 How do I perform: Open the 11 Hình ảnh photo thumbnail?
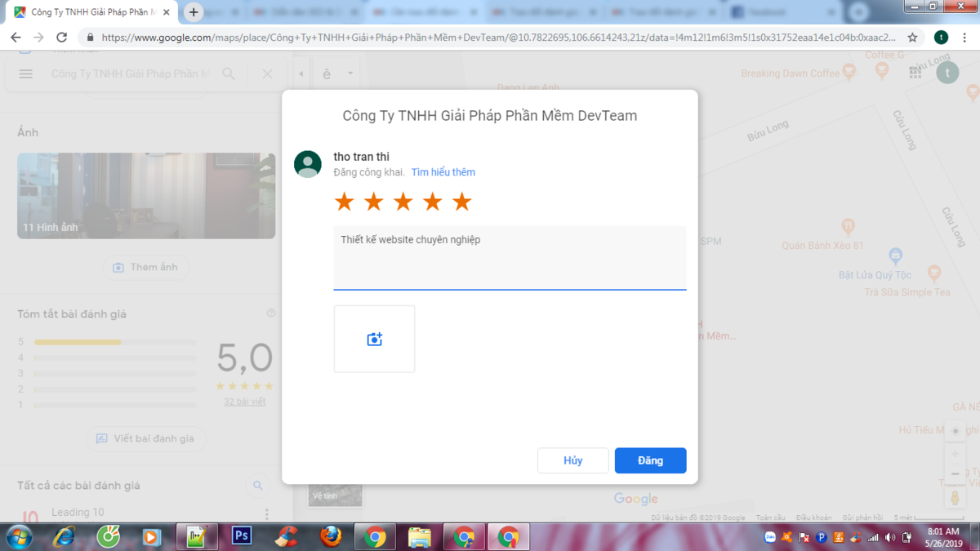click(x=146, y=196)
